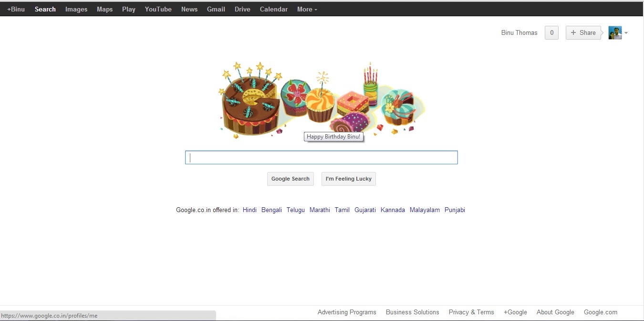Screen dimensions: 644x321
Task: Click the Google Search button
Action: (x=291, y=179)
